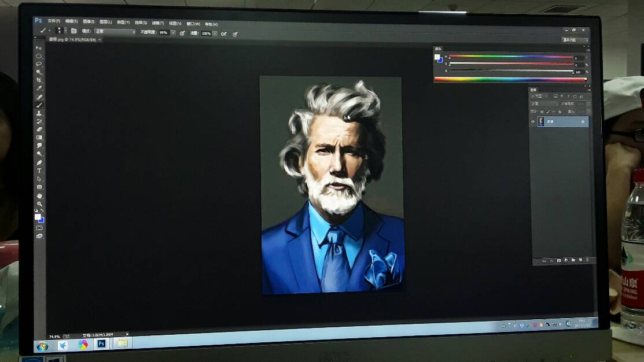Open the 窗口(W) menu
This screenshot has height=362, width=644.
coord(193,24)
